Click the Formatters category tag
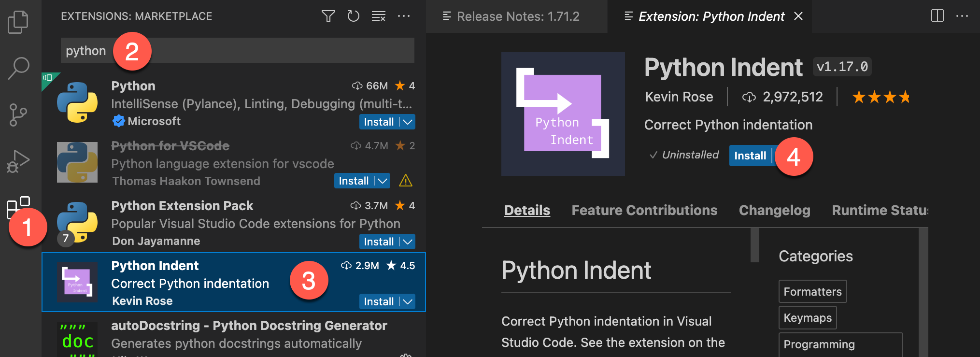Screen dimensions: 980x357 pyautogui.click(x=812, y=291)
